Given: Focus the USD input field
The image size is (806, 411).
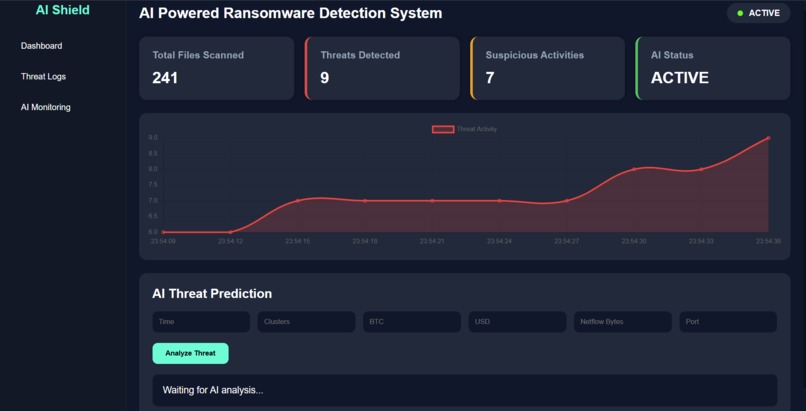Looking at the screenshot, I should click(517, 322).
